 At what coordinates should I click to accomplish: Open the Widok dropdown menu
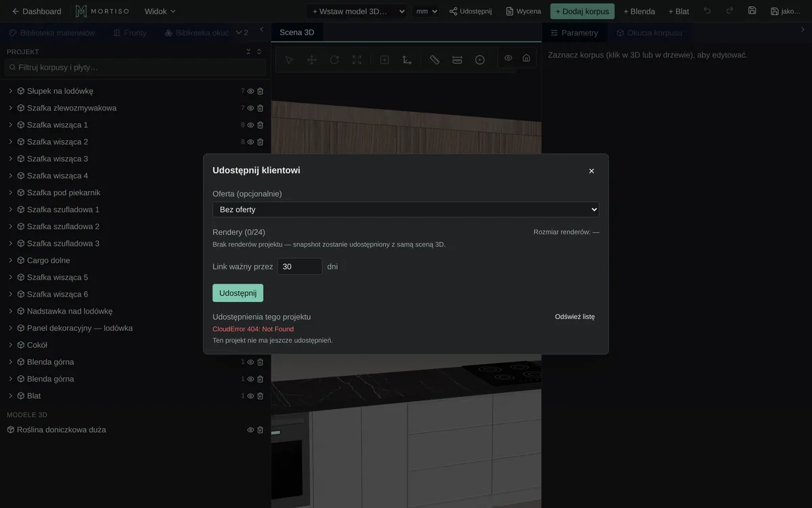[160, 11]
